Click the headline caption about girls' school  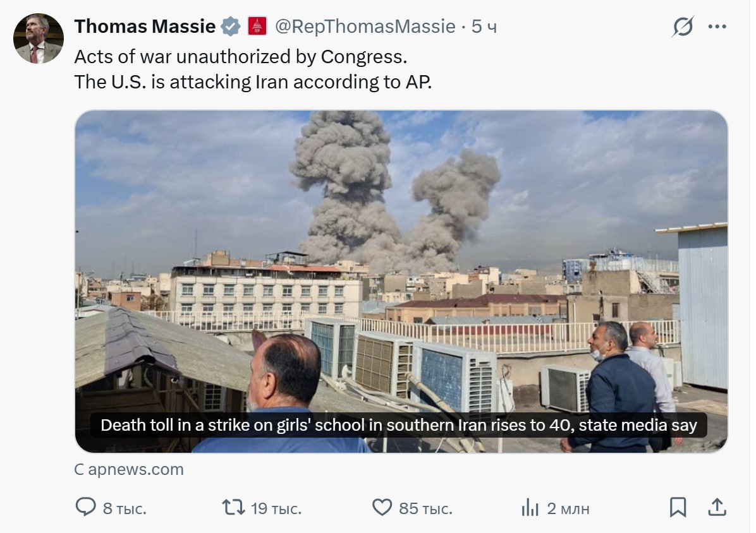(x=398, y=425)
